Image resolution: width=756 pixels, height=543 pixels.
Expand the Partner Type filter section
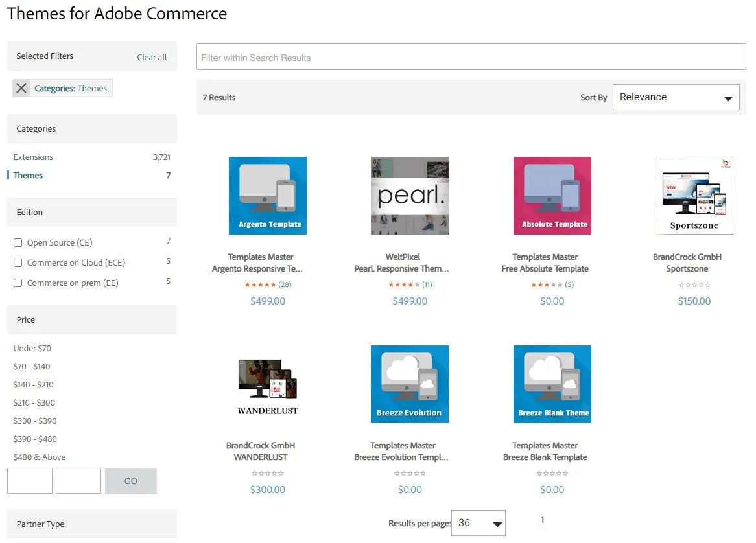92,524
